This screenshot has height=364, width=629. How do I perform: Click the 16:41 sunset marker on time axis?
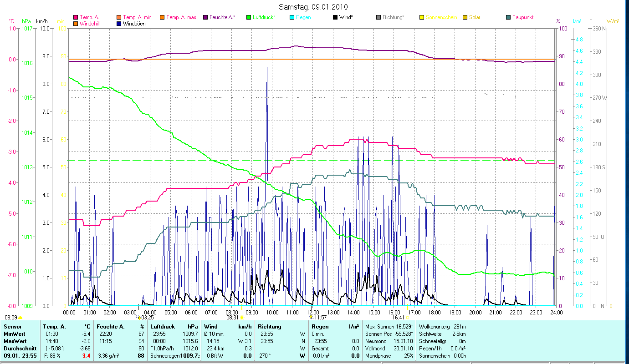(407, 318)
